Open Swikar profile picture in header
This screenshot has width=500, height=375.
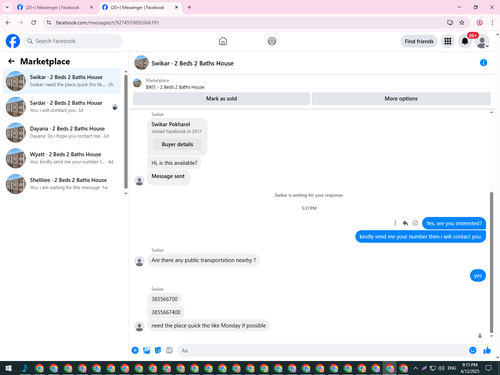pos(141,63)
